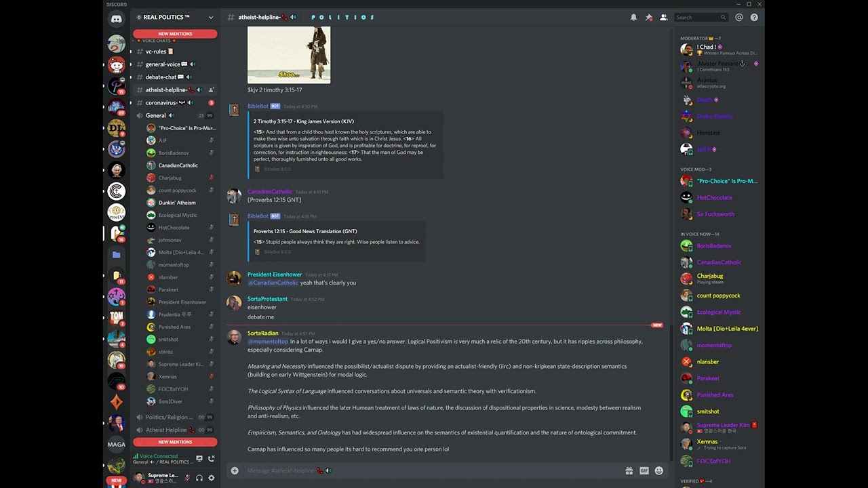Open BibleBot profile from KJV message
The width and height of the screenshot is (868, 488).
coord(258,106)
